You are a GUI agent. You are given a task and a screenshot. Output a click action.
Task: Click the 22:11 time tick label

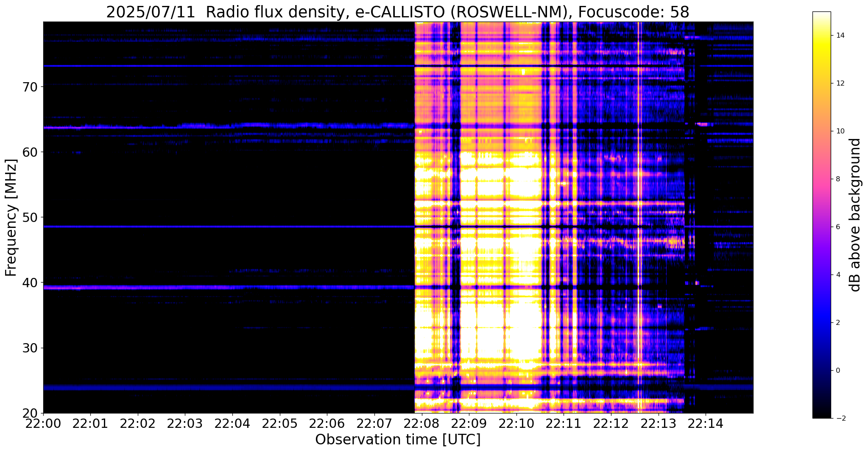[x=564, y=423]
